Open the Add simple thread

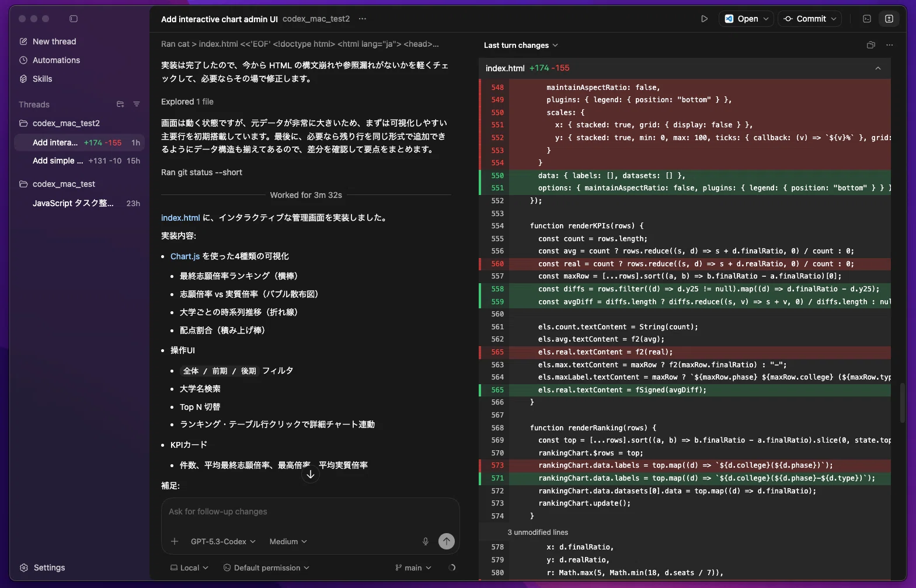[x=79, y=161]
